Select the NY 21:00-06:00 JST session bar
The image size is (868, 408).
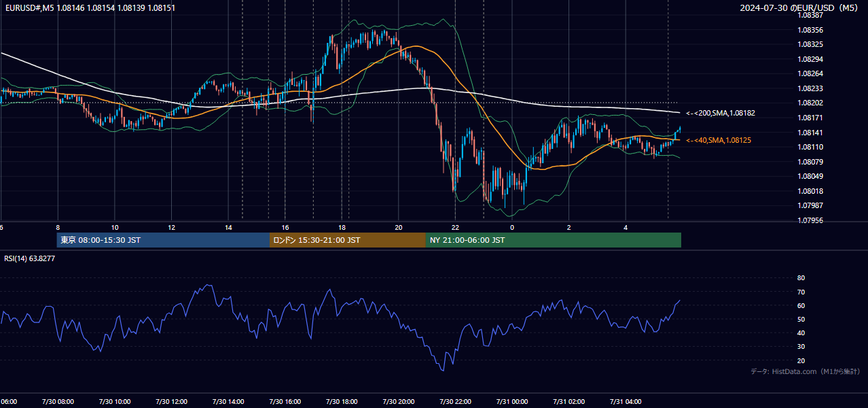tap(554, 240)
